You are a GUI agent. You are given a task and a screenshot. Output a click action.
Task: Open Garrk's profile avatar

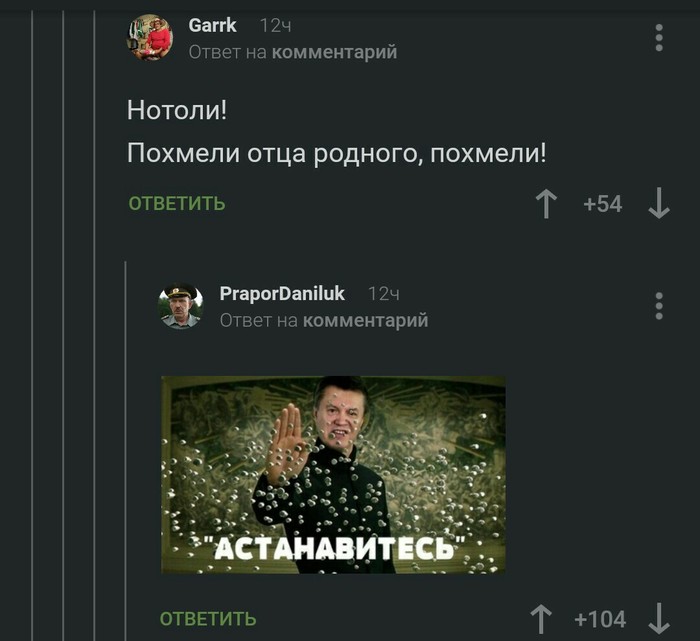(150, 37)
